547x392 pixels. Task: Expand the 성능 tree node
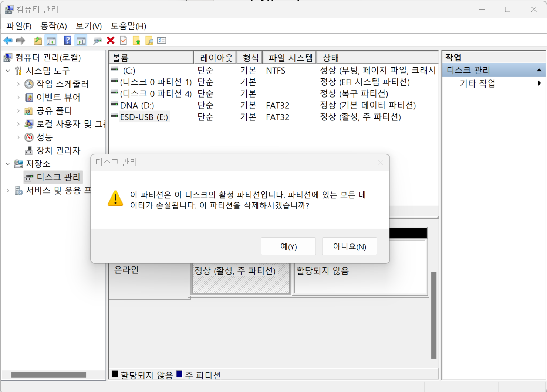click(18, 137)
